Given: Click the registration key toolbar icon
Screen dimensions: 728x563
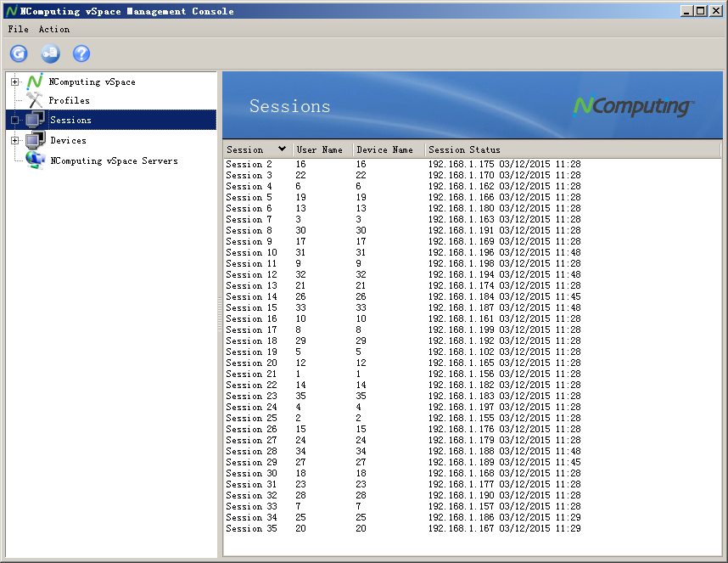Looking at the screenshot, I should pos(50,53).
